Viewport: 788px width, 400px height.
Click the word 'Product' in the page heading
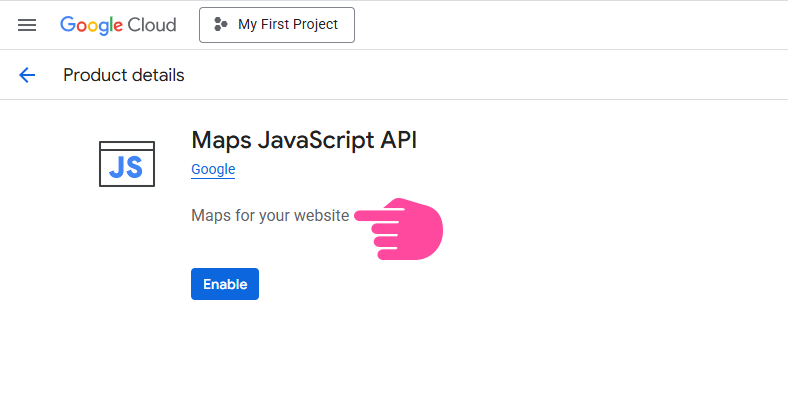click(93, 75)
